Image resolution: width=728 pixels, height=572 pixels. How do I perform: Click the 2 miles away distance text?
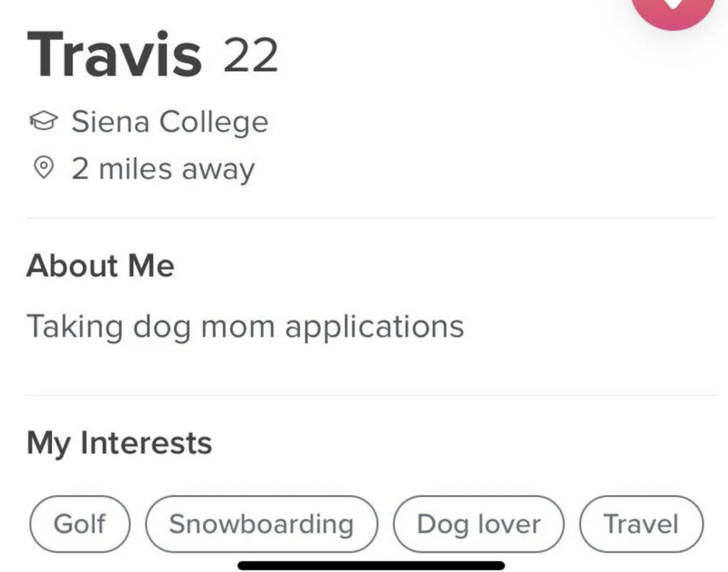[163, 168]
